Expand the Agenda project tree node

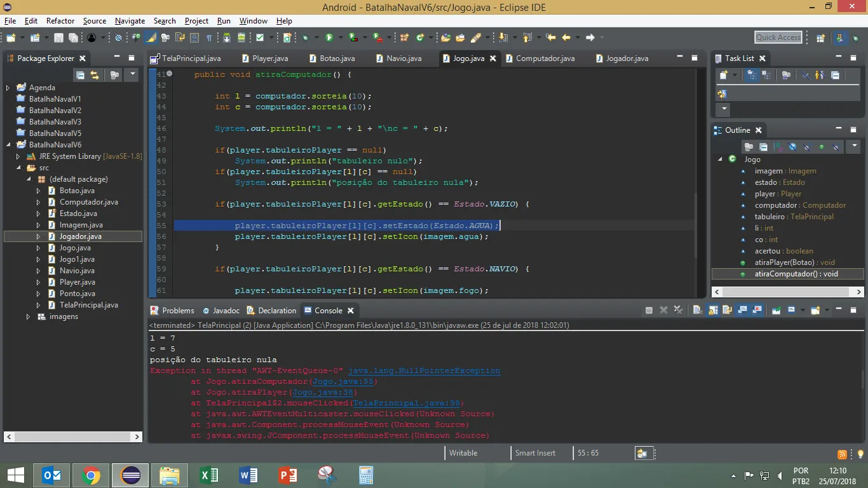tap(8, 88)
